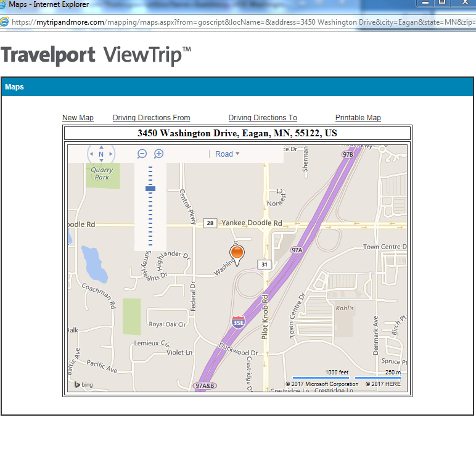The height and width of the screenshot is (449, 476).
Task: Click the Central Pkwy label
Action: [188, 207]
